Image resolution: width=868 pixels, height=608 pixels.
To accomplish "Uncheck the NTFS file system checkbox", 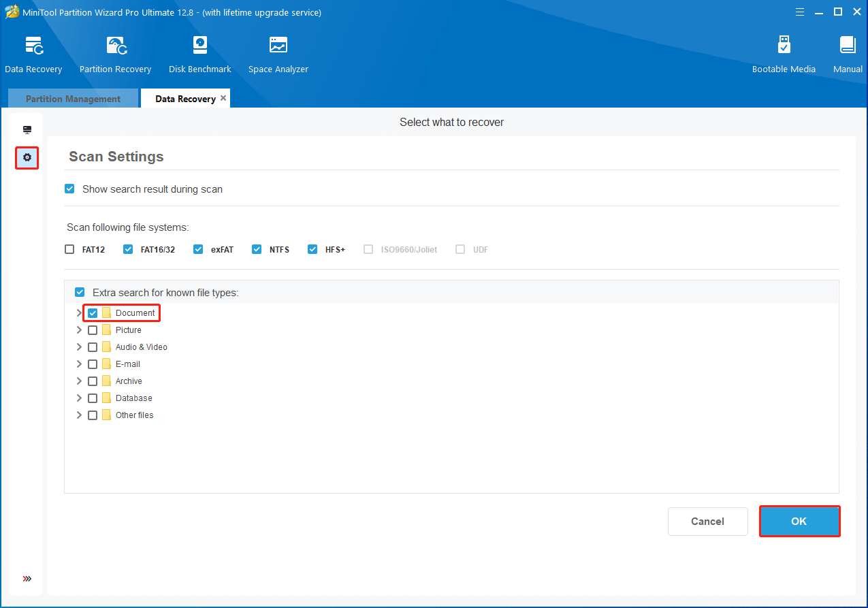I will coord(257,249).
